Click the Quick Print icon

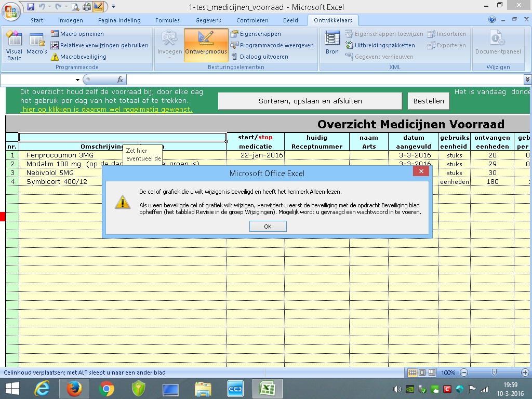(87, 6)
